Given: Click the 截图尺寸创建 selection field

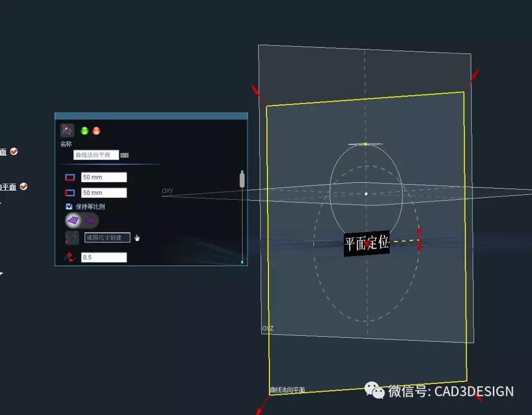Looking at the screenshot, I should (107, 238).
